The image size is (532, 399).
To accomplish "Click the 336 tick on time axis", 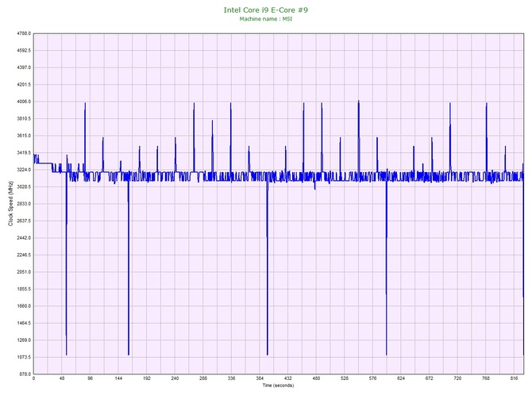I will click(x=231, y=378).
